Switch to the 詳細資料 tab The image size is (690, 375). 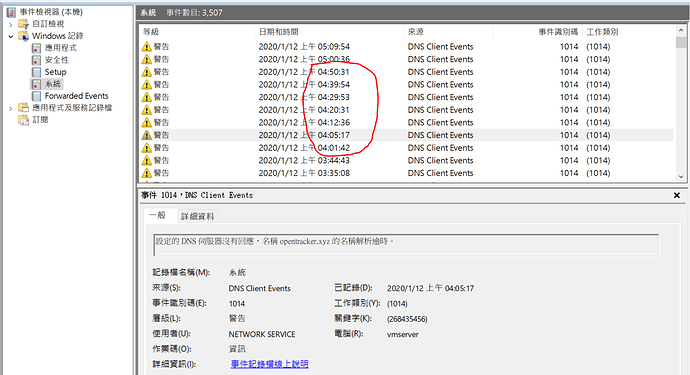click(x=197, y=216)
